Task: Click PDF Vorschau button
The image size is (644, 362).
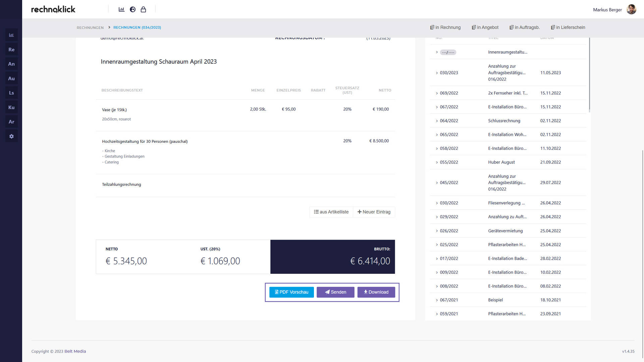Action: 291,292
